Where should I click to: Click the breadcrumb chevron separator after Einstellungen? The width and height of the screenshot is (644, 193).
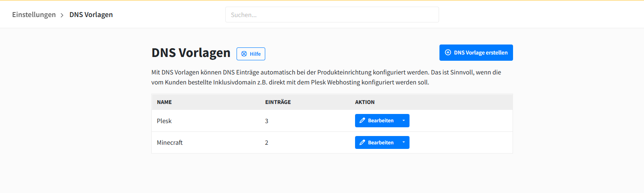62,15
